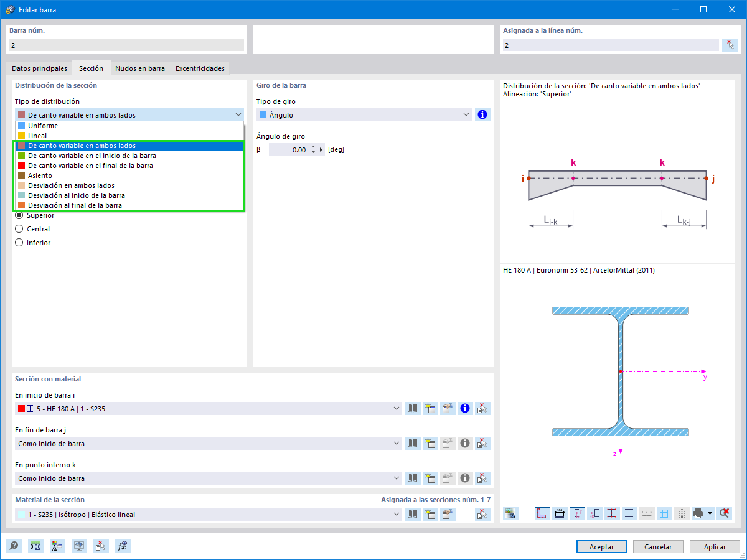Switch to the 'Sección' tab
The image size is (747, 560).
(x=91, y=68)
